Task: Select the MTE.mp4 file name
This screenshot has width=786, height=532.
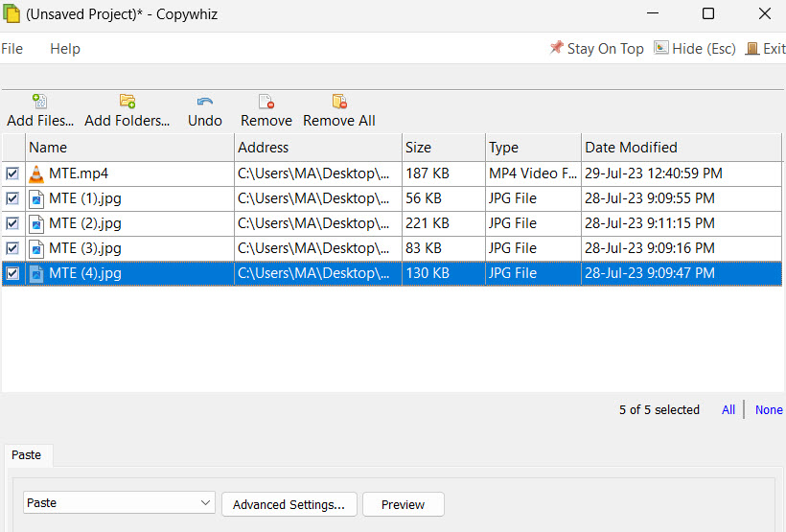Action: click(x=79, y=173)
